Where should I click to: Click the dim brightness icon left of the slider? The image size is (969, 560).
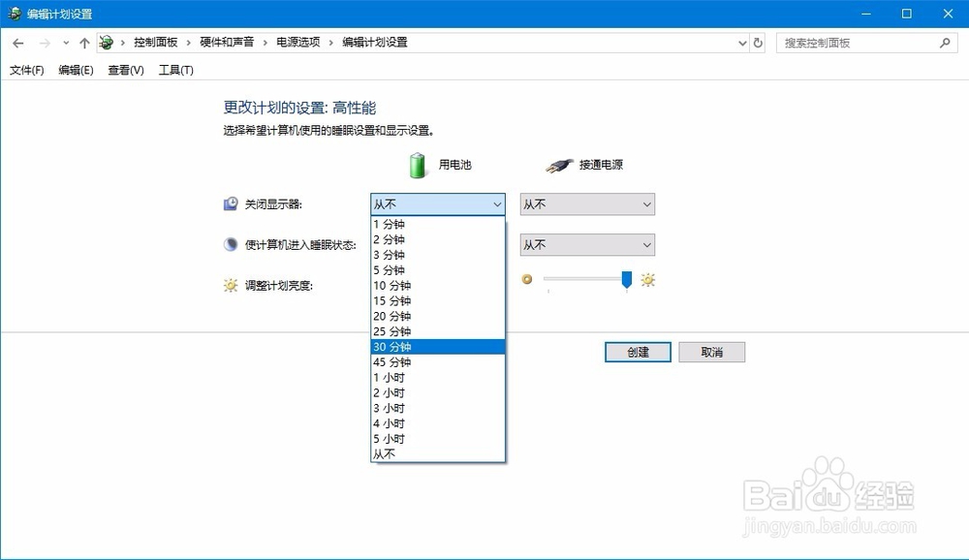[x=527, y=280]
